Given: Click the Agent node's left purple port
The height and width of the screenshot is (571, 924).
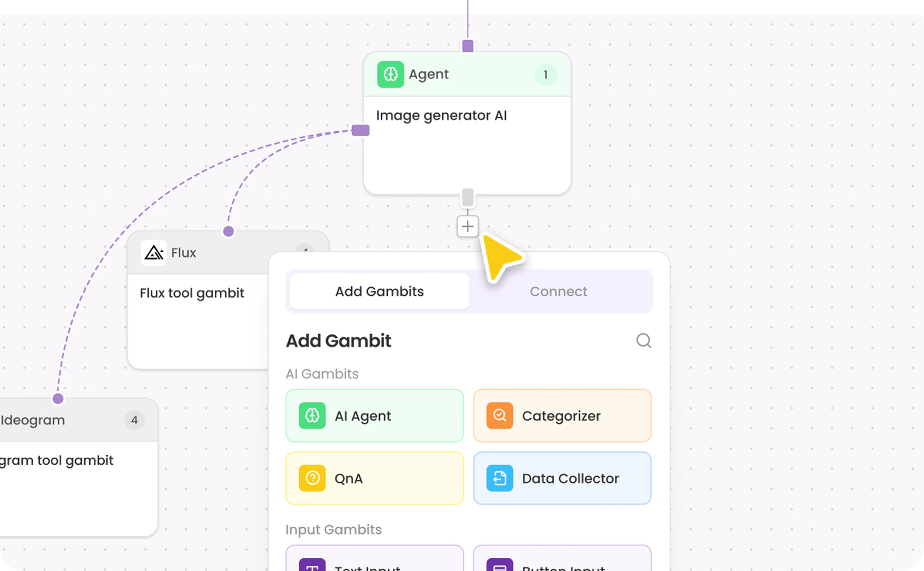Looking at the screenshot, I should pyautogui.click(x=361, y=130).
